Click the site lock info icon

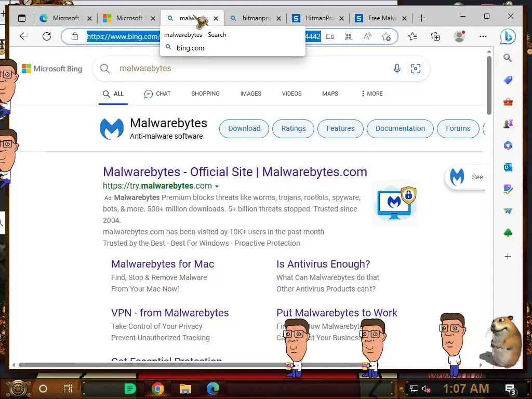pos(75,36)
